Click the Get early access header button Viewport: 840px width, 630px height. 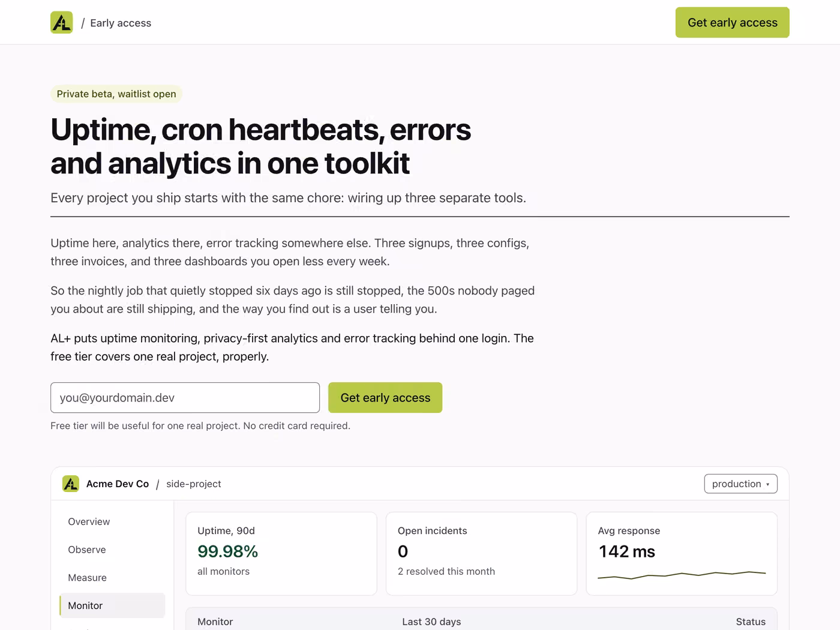(x=732, y=22)
